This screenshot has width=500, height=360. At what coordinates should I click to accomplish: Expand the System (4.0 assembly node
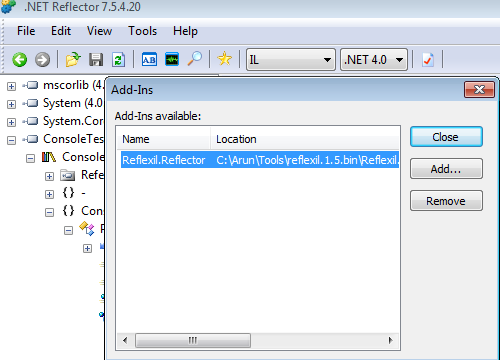coord(11,105)
